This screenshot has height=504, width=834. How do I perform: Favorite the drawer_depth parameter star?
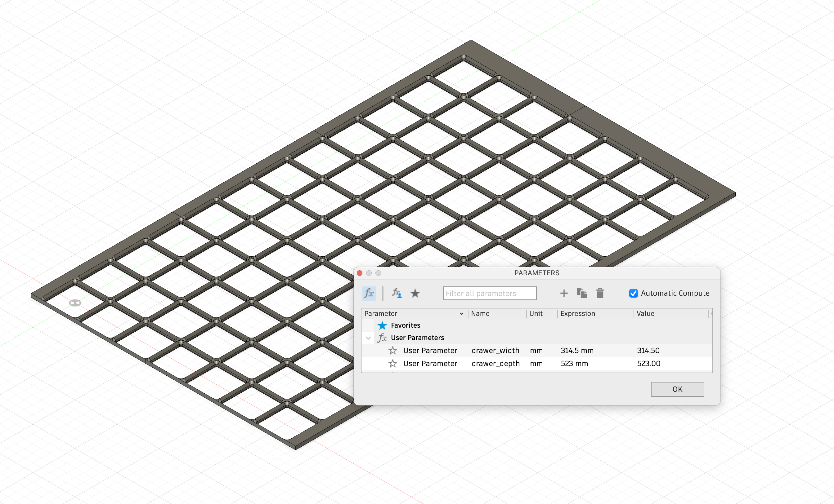[392, 364]
